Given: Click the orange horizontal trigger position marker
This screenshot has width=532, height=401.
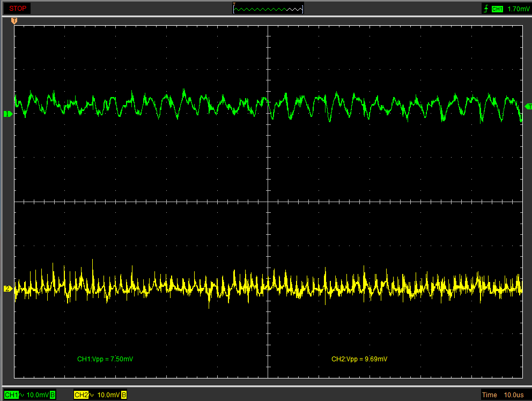Looking at the screenshot, I should [x=14, y=21].
